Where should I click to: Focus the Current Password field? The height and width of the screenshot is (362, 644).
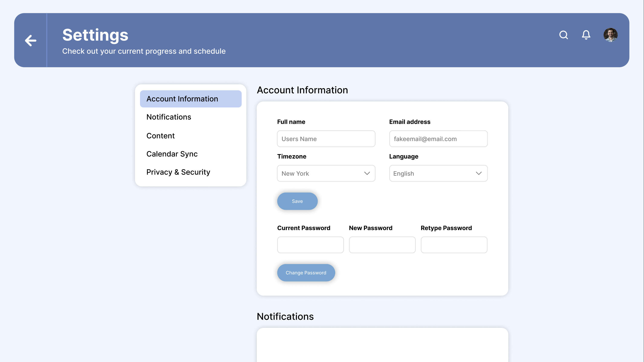(x=310, y=245)
